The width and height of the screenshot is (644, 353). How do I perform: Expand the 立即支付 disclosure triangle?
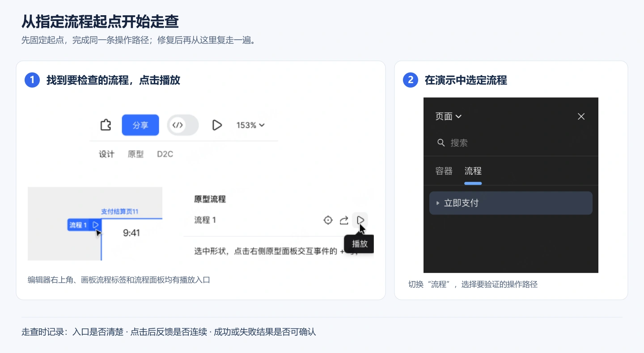click(x=438, y=203)
